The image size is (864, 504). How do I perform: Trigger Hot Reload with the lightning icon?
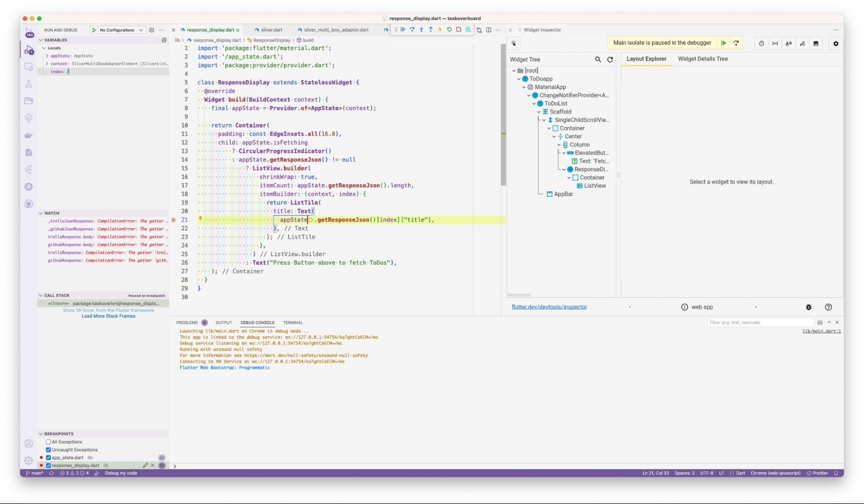coord(440,29)
